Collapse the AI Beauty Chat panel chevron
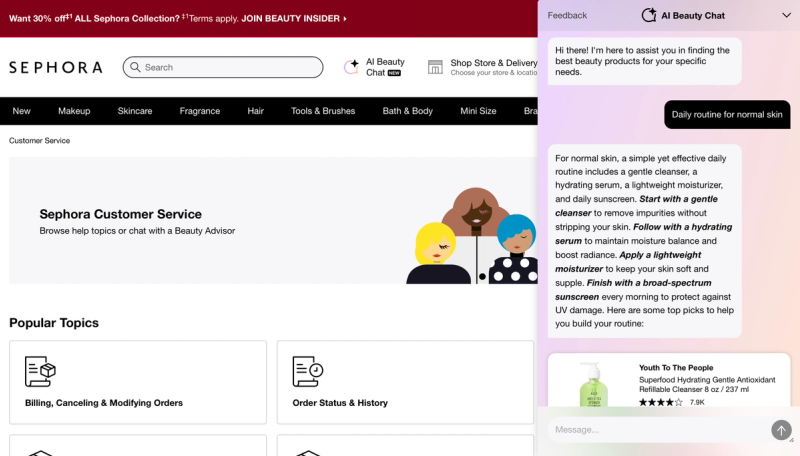Image resolution: width=800 pixels, height=456 pixels. coord(786,15)
